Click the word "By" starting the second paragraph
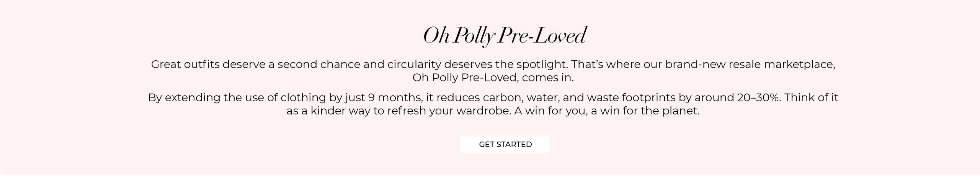The width and height of the screenshot is (980, 180). (x=155, y=97)
